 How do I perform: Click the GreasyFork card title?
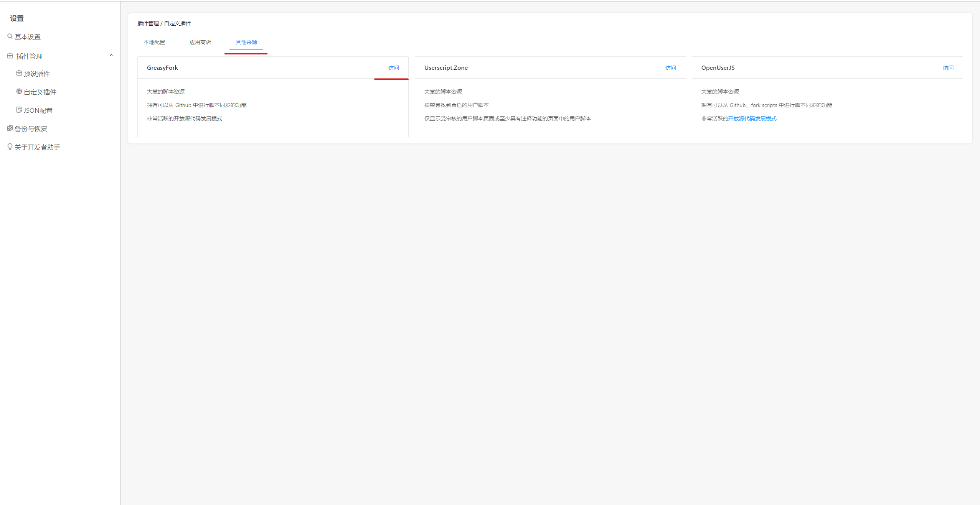tap(162, 68)
